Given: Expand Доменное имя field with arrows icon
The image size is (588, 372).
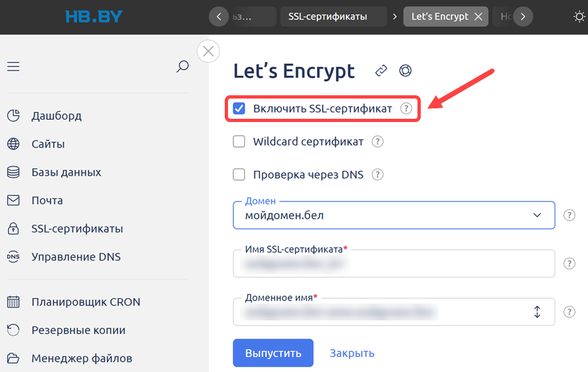Looking at the screenshot, I should pyautogui.click(x=537, y=312).
